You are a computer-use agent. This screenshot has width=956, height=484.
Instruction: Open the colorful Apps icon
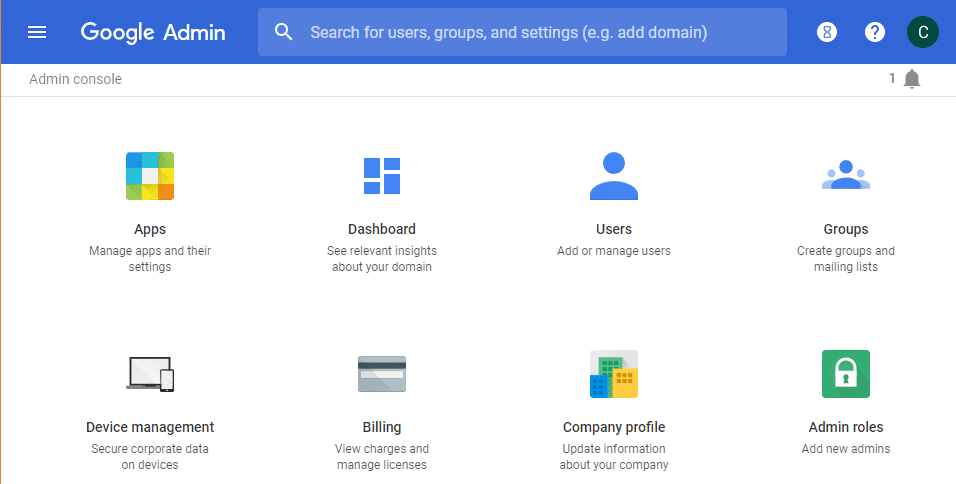pos(150,176)
